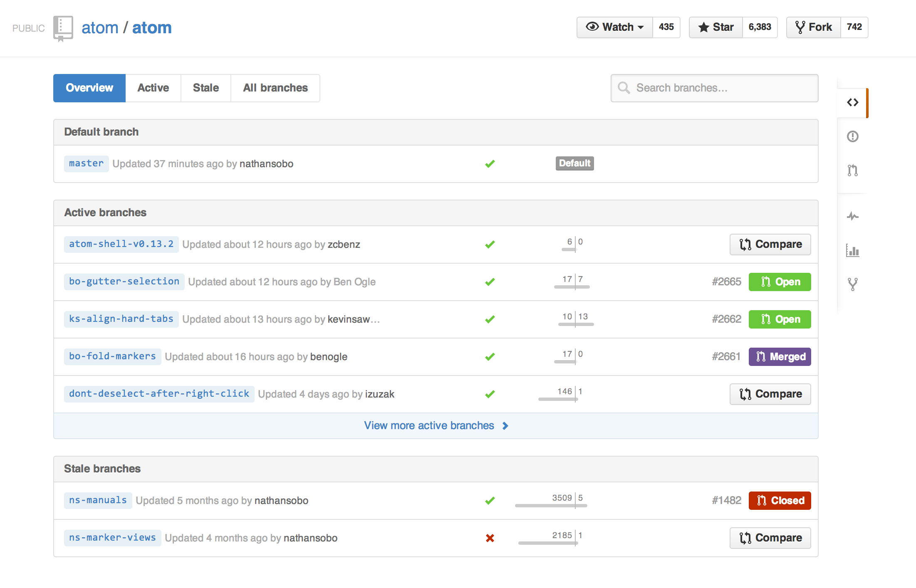The image size is (916, 588).
Task: Open the 6,383 stargazers count
Action: tap(760, 27)
